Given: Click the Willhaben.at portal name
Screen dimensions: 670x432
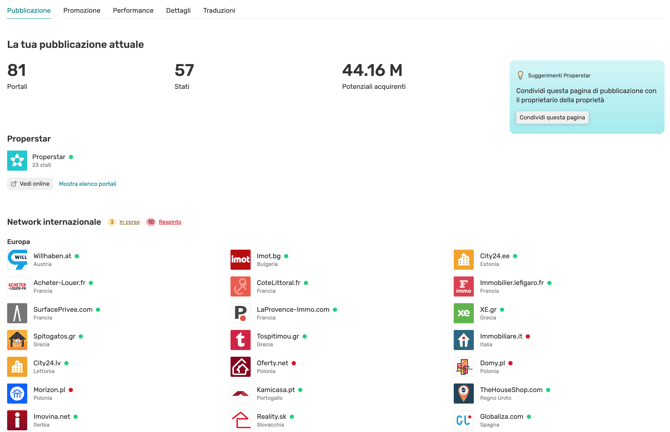Looking at the screenshot, I should (52, 256).
